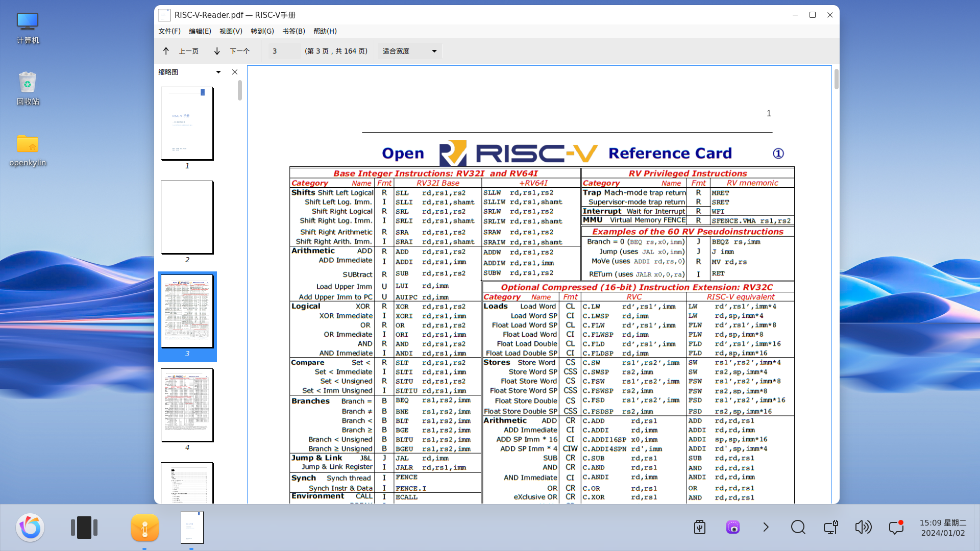The width and height of the screenshot is (980, 551).
Task: Click 'Optional Compressed' RV32C heading
Action: (636, 287)
